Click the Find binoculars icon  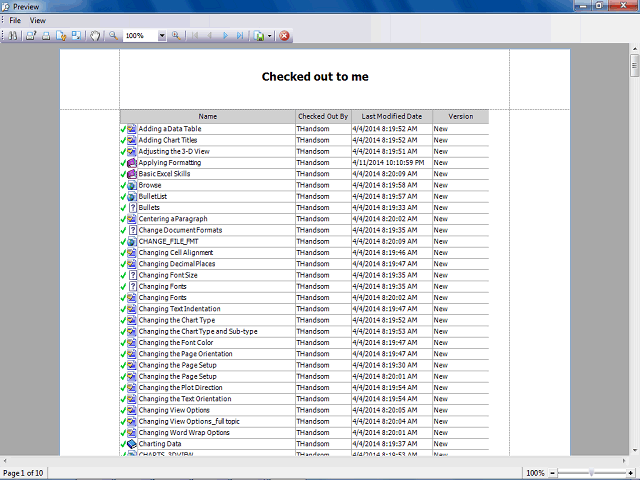click(x=13, y=36)
